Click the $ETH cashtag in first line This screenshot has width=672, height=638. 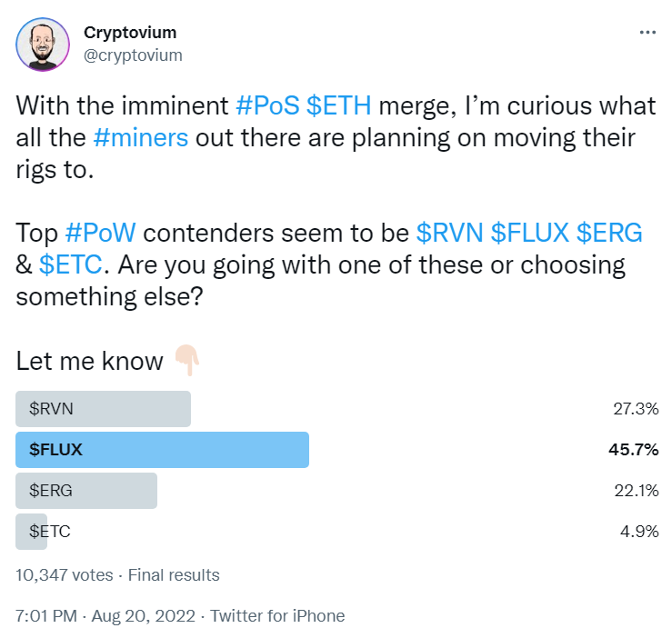pos(339,105)
